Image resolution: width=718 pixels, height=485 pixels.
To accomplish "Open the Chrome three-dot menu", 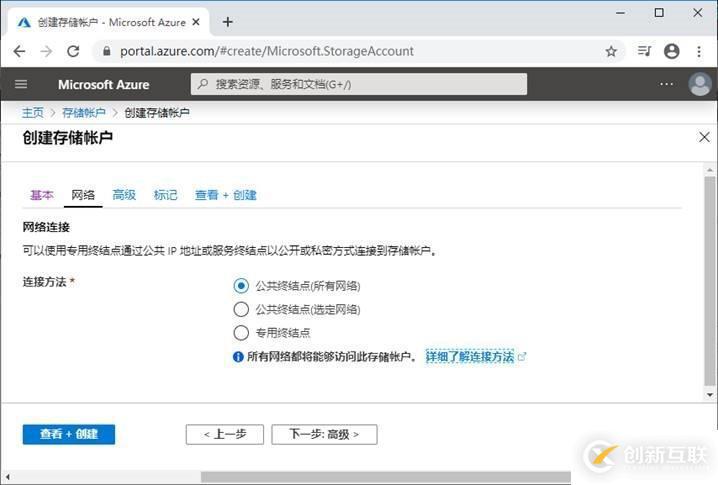I will (x=699, y=51).
